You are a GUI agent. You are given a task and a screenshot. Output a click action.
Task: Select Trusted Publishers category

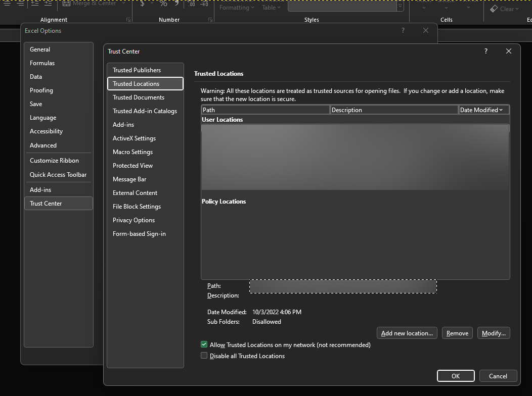point(137,70)
